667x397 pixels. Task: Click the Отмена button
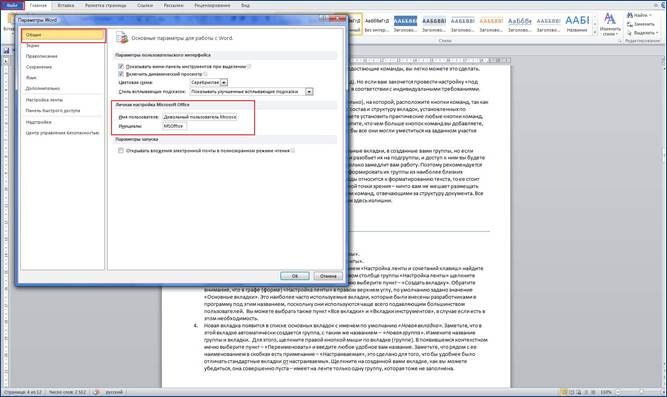(328, 276)
